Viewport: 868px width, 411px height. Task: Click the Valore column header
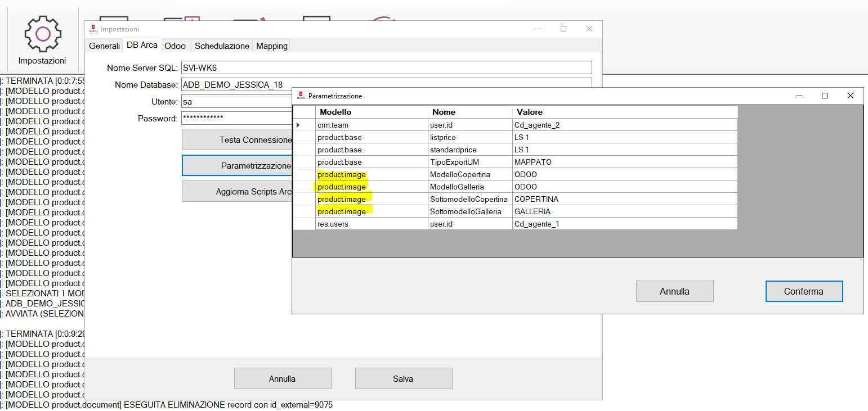point(625,112)
